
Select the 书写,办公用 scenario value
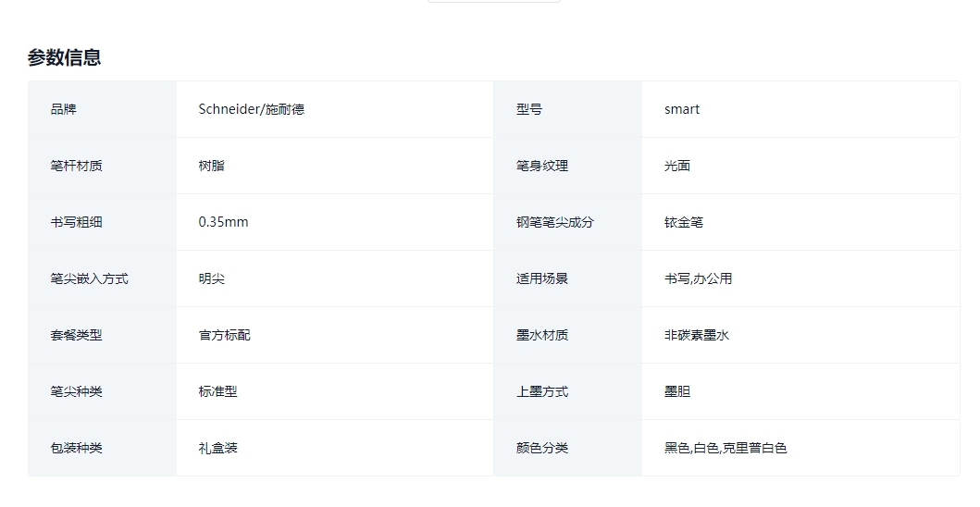[698, 278]
